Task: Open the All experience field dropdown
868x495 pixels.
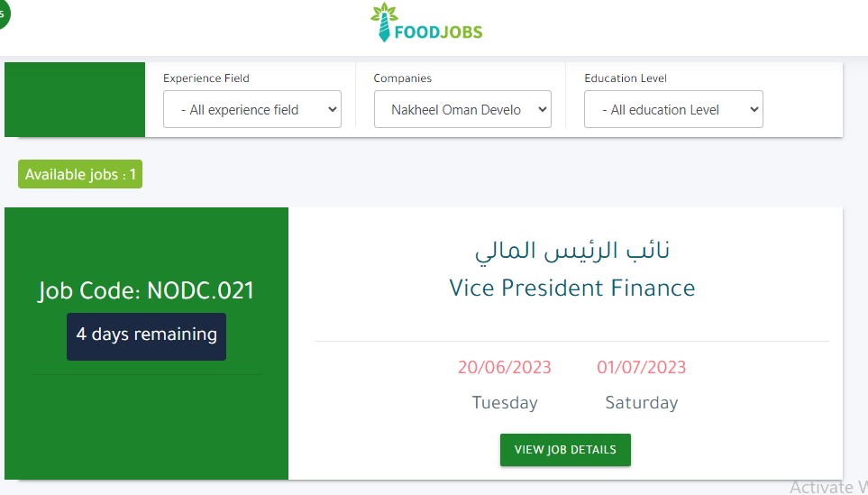Action: coord(251,109)
